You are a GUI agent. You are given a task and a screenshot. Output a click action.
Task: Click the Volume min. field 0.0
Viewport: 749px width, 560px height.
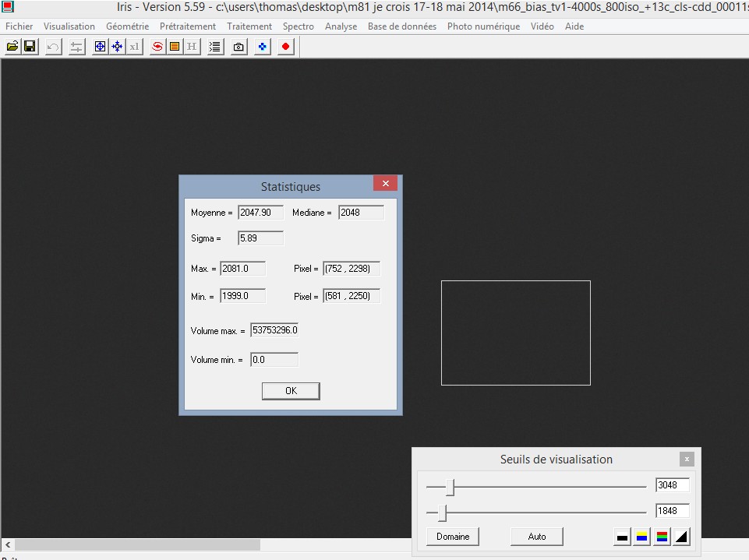coord(274,360)
